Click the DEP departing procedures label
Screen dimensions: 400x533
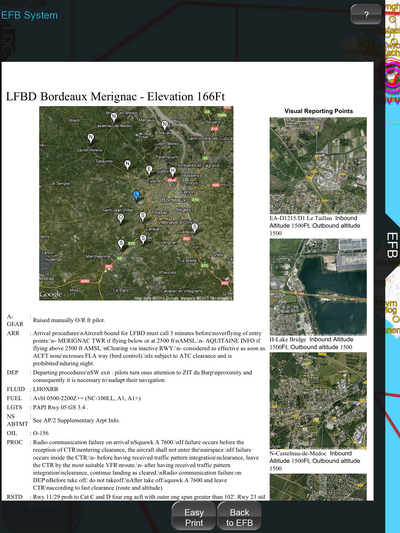point(12,373)
